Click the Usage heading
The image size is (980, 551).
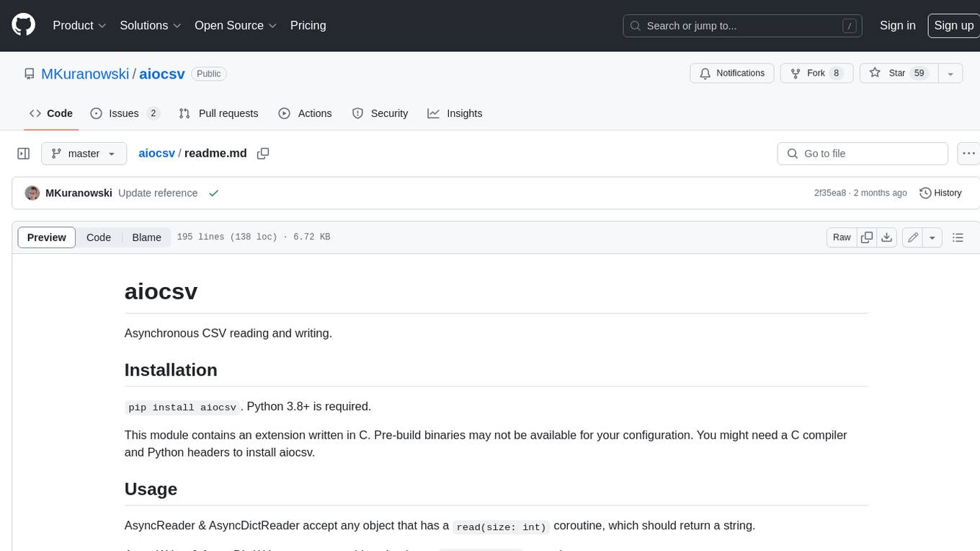tap(151, 489)
